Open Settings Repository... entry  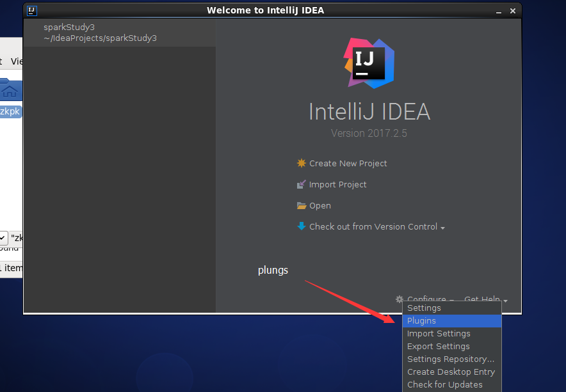(452, 359)
